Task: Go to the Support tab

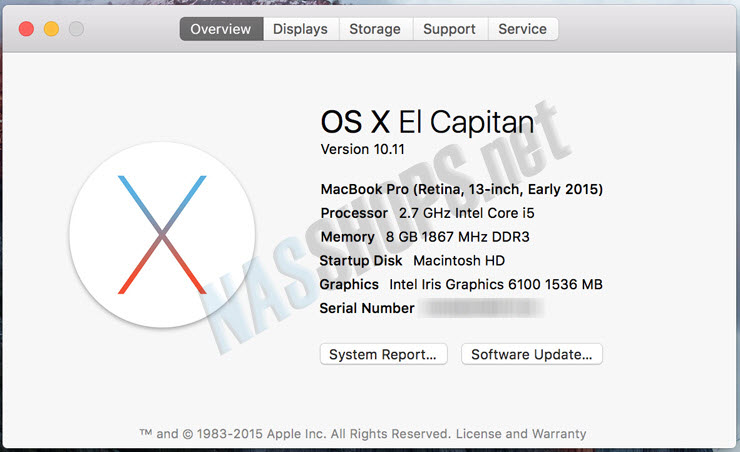Action: point(450,29)
